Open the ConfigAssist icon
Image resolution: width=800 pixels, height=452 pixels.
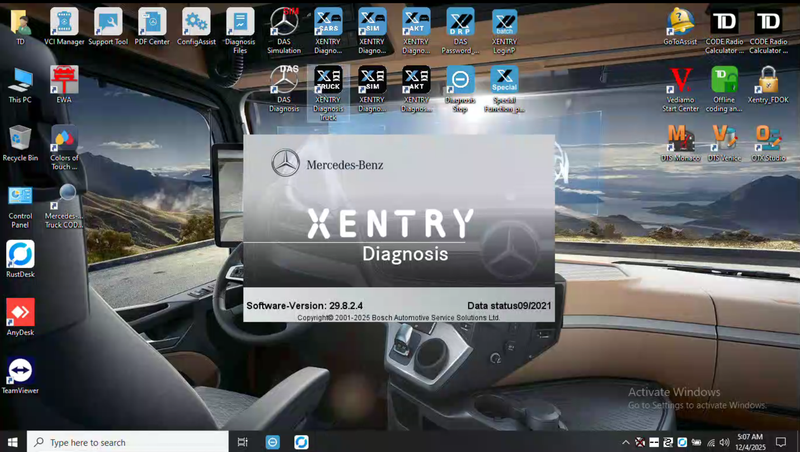(x=196, y=22)
